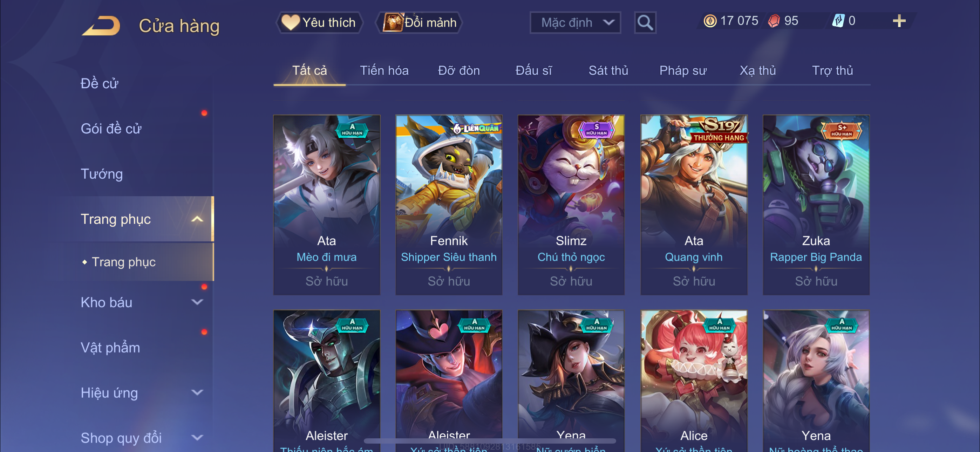This screenshot has width=980, height=452.
Task: Open Slimz Chú thỏ ngọc skin card
Action: click(571, 205)
